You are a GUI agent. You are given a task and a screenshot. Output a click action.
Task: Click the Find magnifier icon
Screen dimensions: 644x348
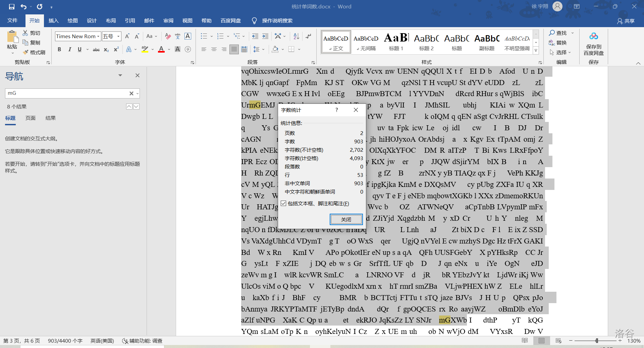pos(552,33)
